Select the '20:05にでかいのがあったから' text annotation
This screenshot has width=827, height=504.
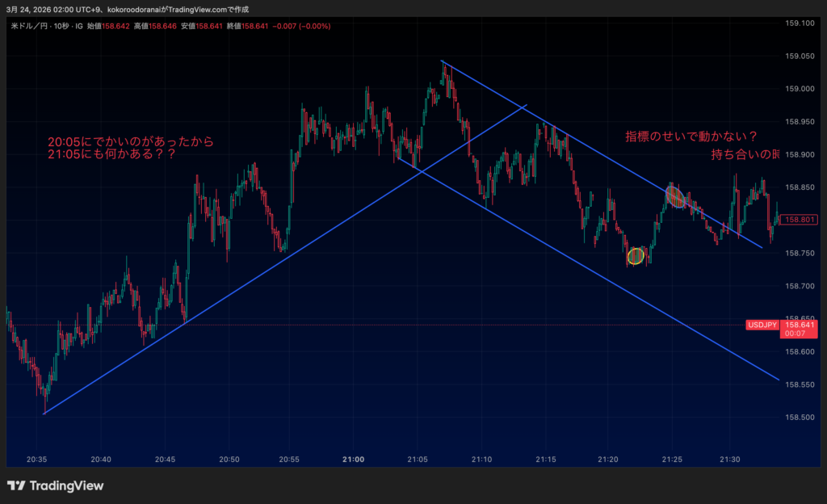[x=131, y=141]
